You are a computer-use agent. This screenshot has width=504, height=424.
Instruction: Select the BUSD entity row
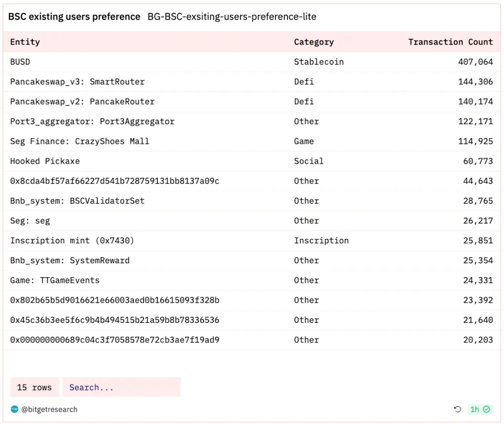tap(21, 62)
